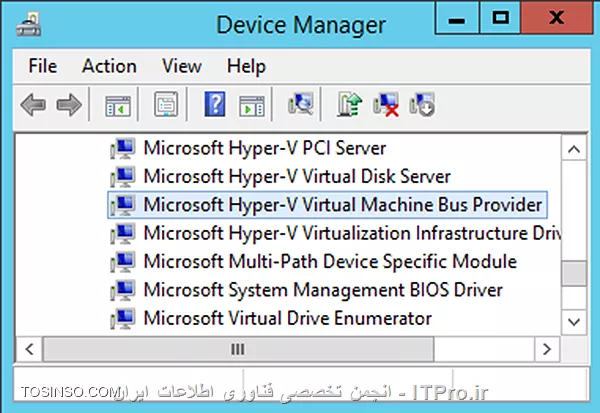Click the Uninstall device icon with red X

pos(386,104)
